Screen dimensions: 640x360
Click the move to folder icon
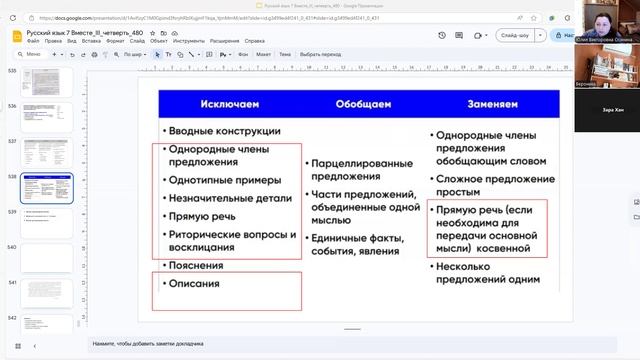pyautogui.click(x=164, y=33)
